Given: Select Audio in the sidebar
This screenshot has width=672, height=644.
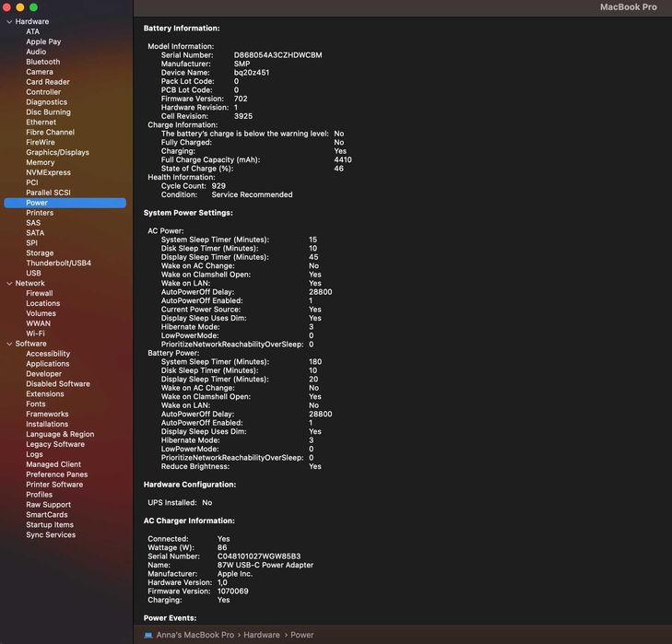Looking at the screenshot, I should 36,52.
